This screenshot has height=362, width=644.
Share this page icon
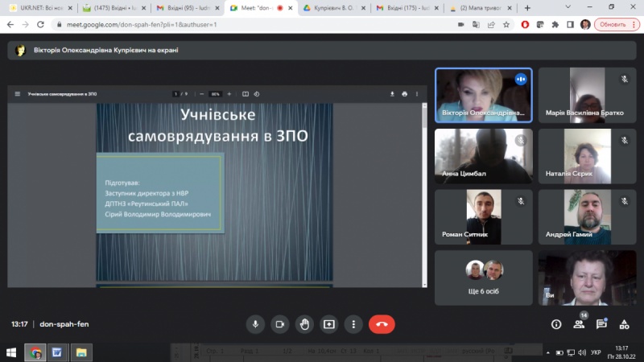coord(491,25)
